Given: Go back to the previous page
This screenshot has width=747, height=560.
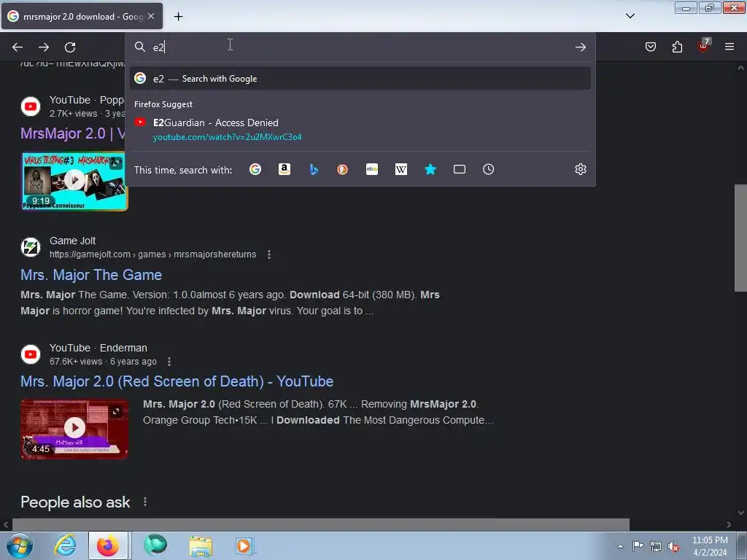Looking at the screenshot, I should (x=18, y=47).
